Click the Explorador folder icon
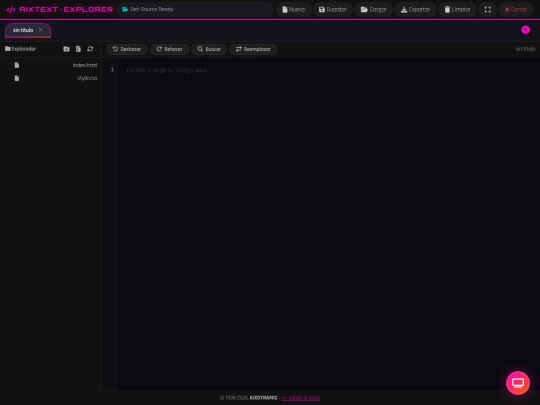This screenshot has width=540, height=405. pyautogui.click(x=8, y=49)
